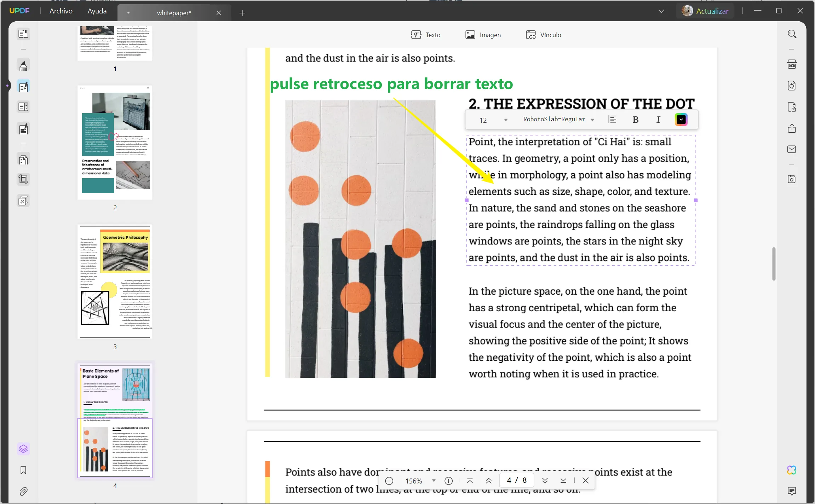Viewport: 815px width, 504px height.
Task: Select the orange dots image on page
Action: (361, 239)
